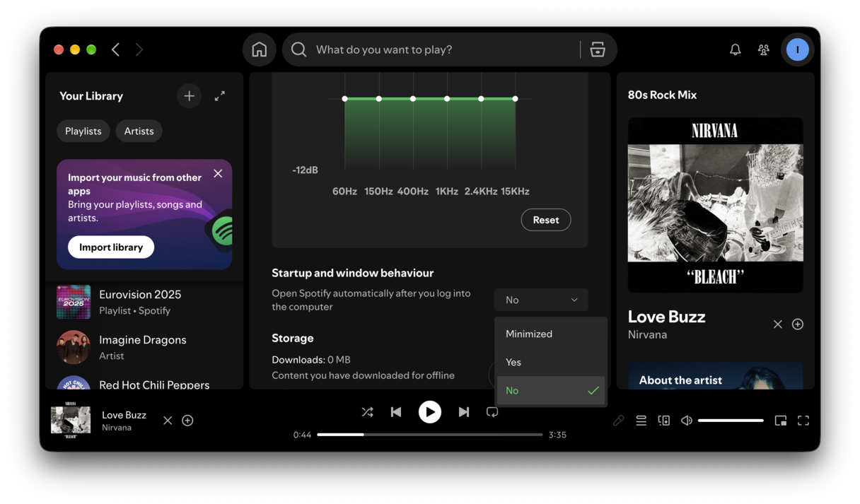
Task: Click the album thumbnail in player bar
Action: [x=71, y=421]
